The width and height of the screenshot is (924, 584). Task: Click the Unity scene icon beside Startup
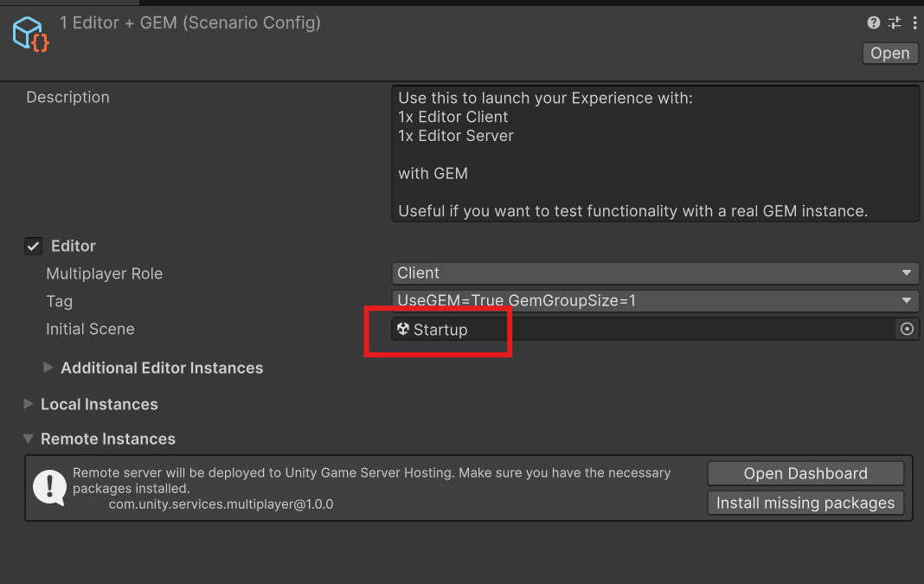point(403,329)
